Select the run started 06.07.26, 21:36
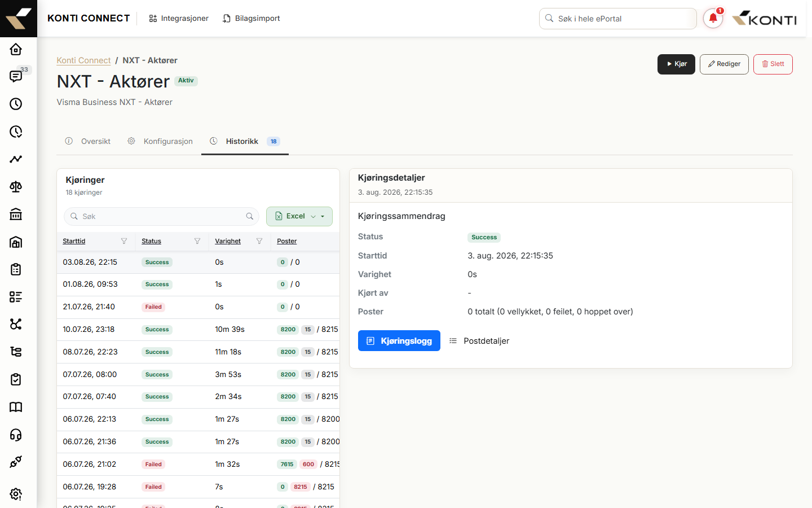The image size is (812, 508). click(198, 442)
